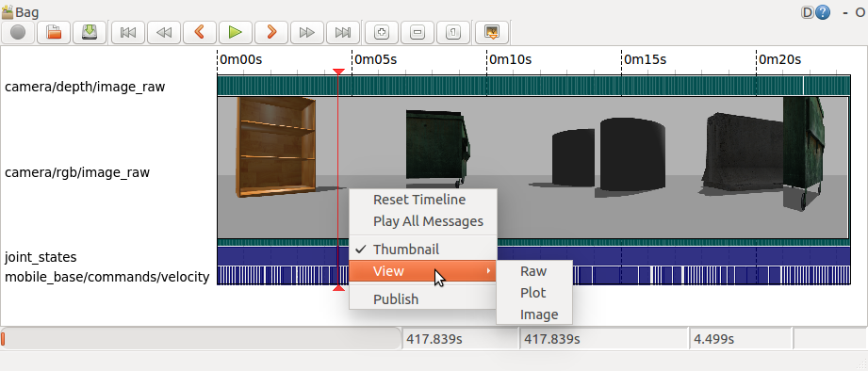868x371 pixels.
Task: Zoom in on the timeline
Action: click(x=382, y=32)
